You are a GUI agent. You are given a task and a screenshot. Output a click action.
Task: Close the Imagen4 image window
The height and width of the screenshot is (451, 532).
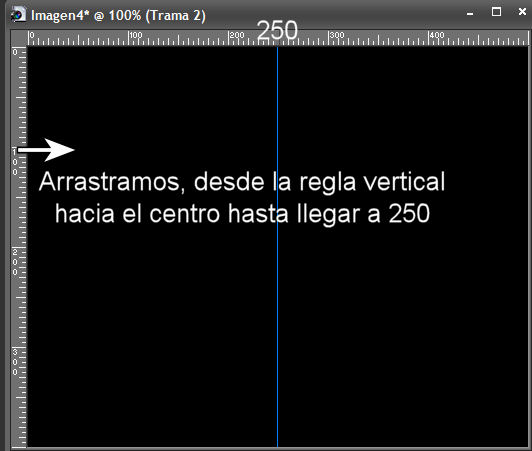coord(522,12)
